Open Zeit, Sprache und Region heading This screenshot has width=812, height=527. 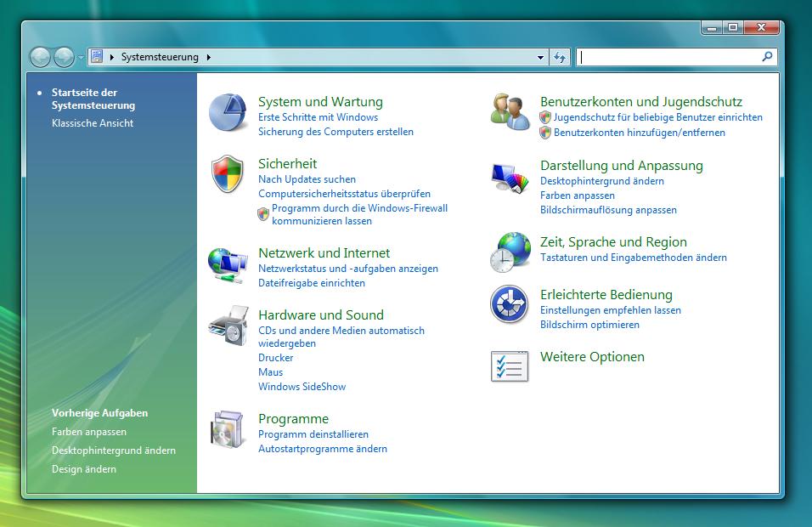coord(613,242)
